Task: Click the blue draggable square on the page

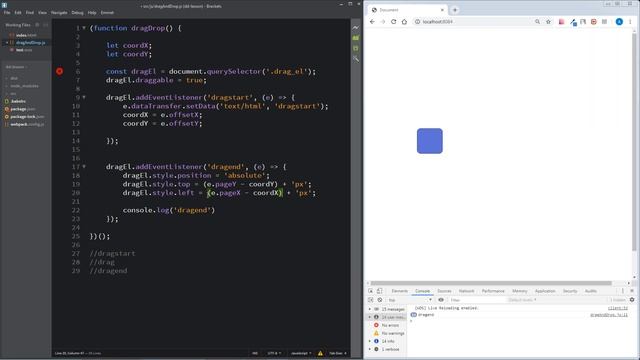Action: click(429, 141)
